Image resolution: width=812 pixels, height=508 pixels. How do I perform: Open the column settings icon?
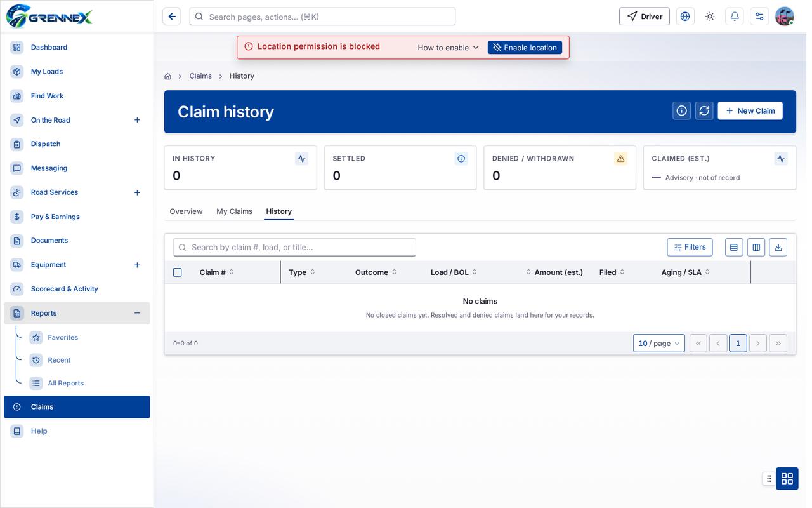pos(756,247)
